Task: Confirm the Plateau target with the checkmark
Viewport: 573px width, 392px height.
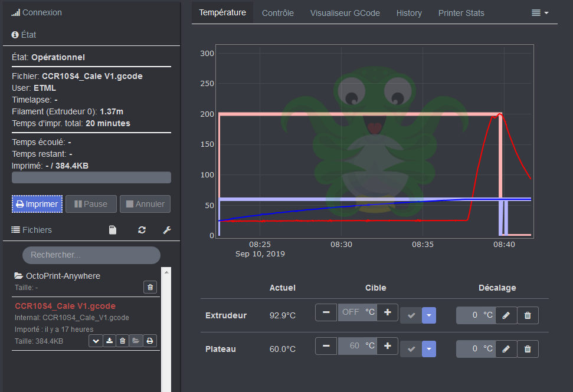Action: (411, 349)
